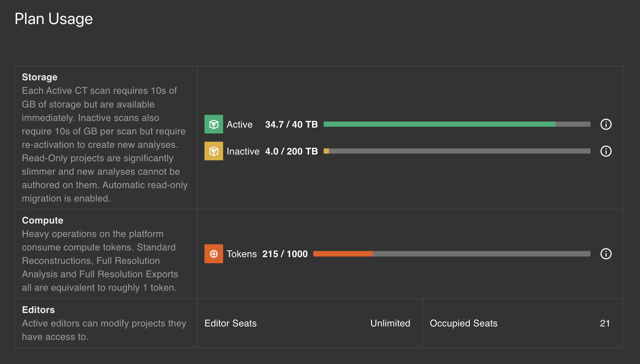Image resolution: width=640 pixels, height=364 pixels.
Task: Click the 34.7 / 40 TB value
Action: 291,125
